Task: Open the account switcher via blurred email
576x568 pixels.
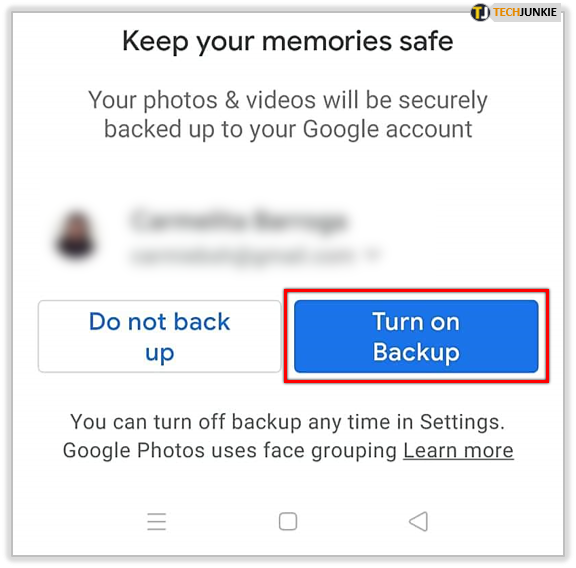Action: pyautogui.click(x=242, y=255)
